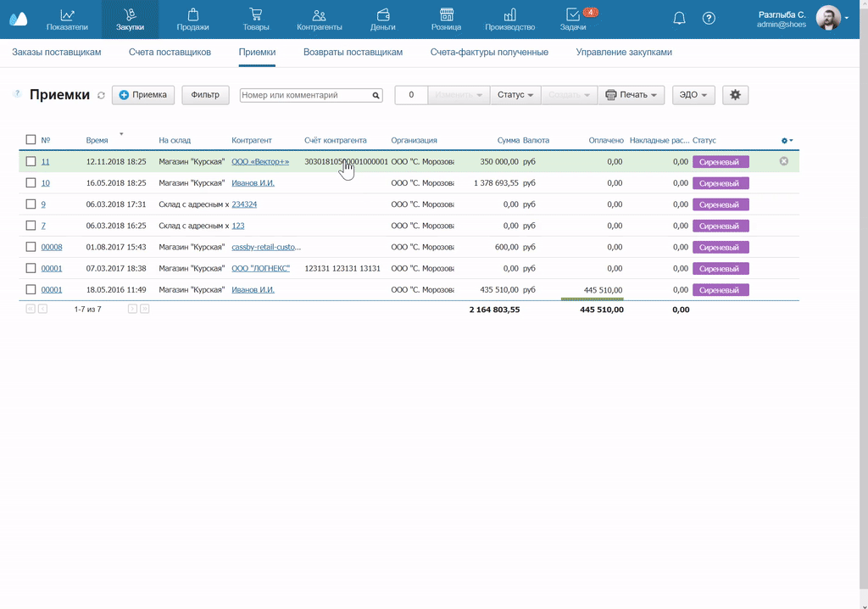
Task: Click the search field for number or comment
Action: point(305,96)
